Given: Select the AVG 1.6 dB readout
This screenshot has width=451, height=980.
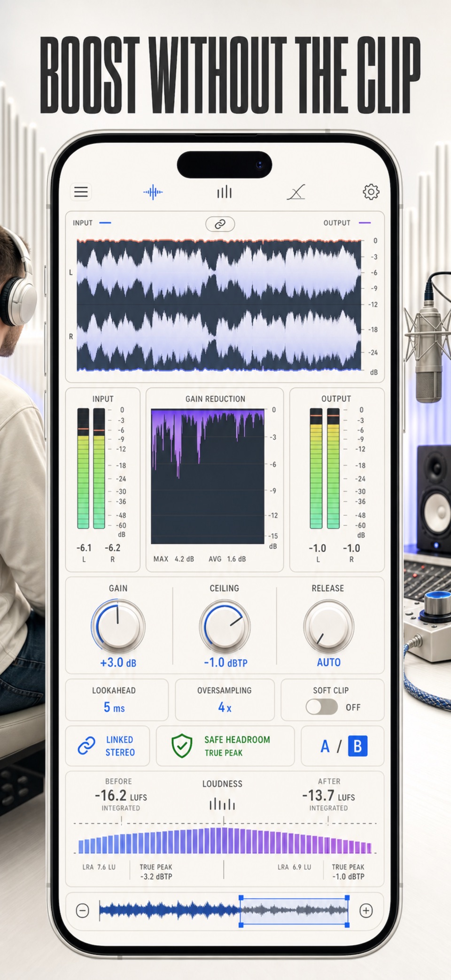Looking at the screenshot, I should click(227, 559).
